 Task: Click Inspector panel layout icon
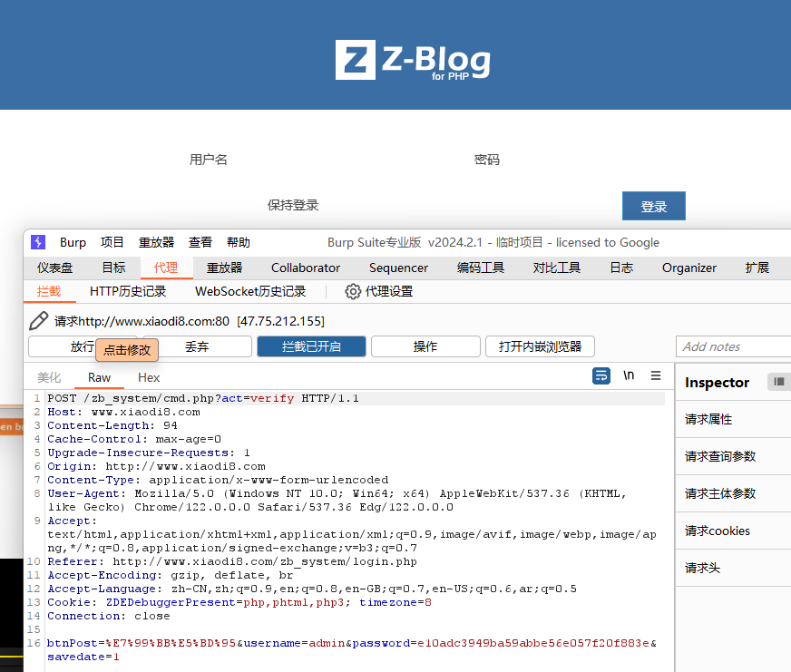[x=779, y=382]
